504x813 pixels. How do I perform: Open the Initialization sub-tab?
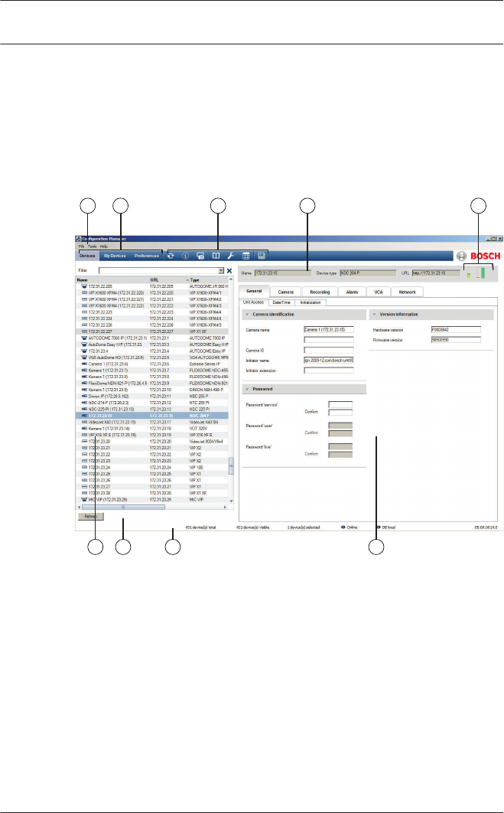pyautogui.click(x=311, y=302)
